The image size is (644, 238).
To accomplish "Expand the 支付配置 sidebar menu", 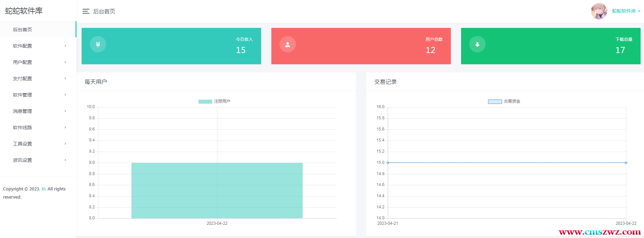I will 22,79.
